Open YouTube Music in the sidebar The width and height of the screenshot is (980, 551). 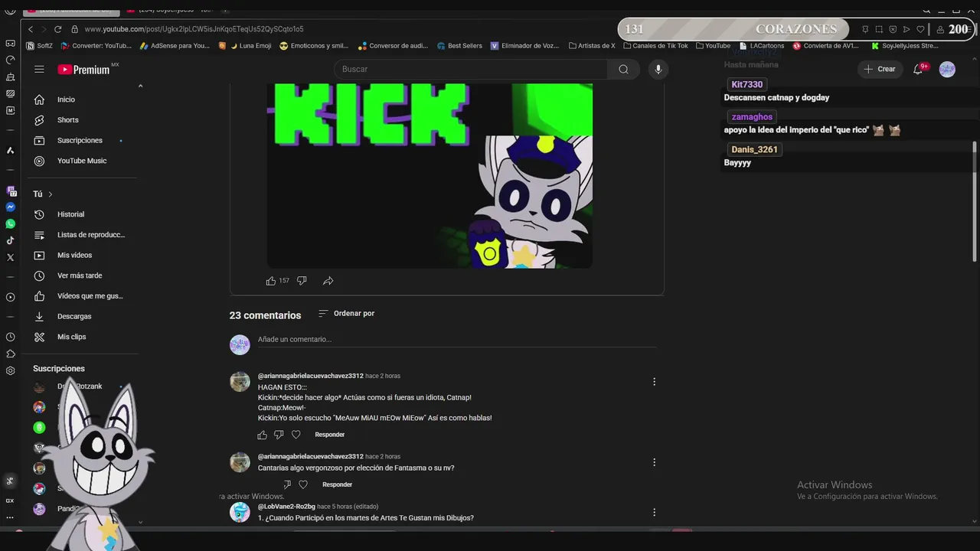80,161
